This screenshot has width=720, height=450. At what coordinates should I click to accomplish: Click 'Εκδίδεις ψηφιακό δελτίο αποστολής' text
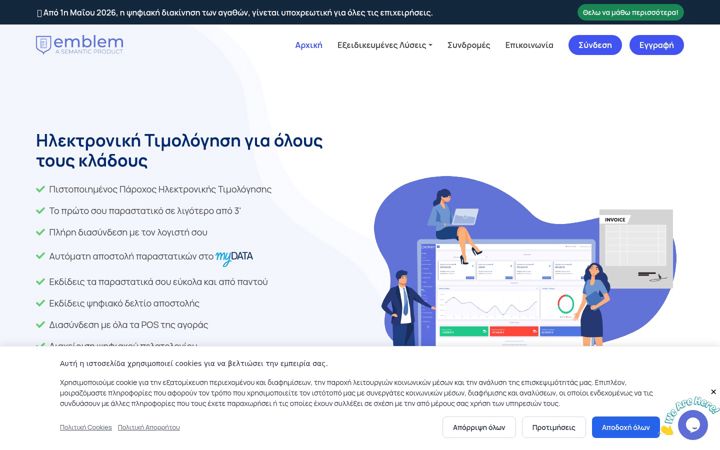click(124, 303)
